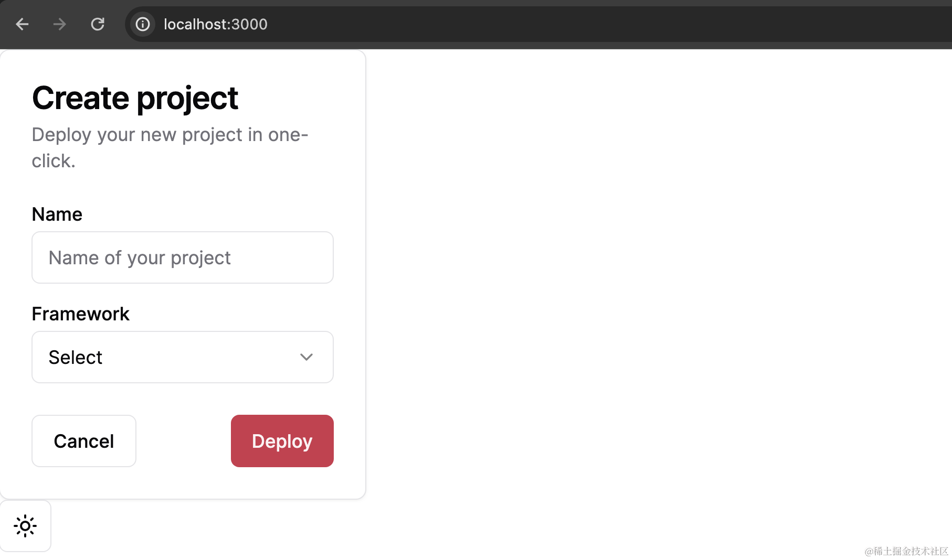The image size is (952, 560).
Task: Focus the Name of your project field
Action: click(183, 257)
